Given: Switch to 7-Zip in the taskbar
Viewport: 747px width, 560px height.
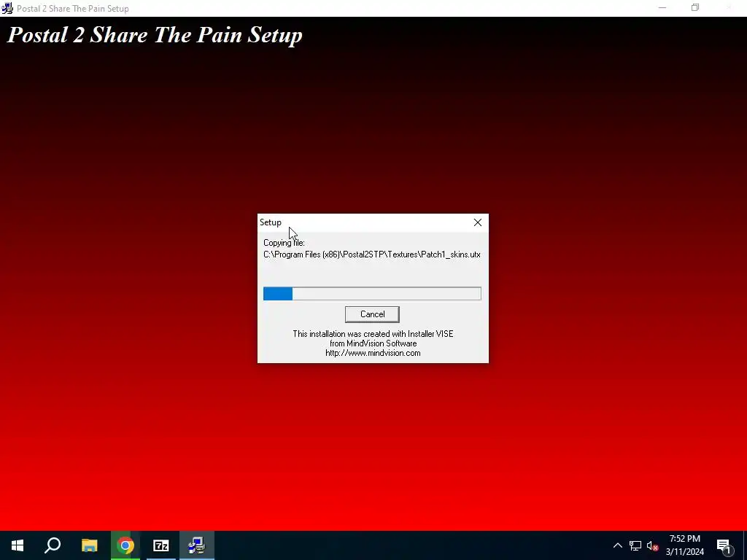Looking at the screenshot, I should click(161, 545).
